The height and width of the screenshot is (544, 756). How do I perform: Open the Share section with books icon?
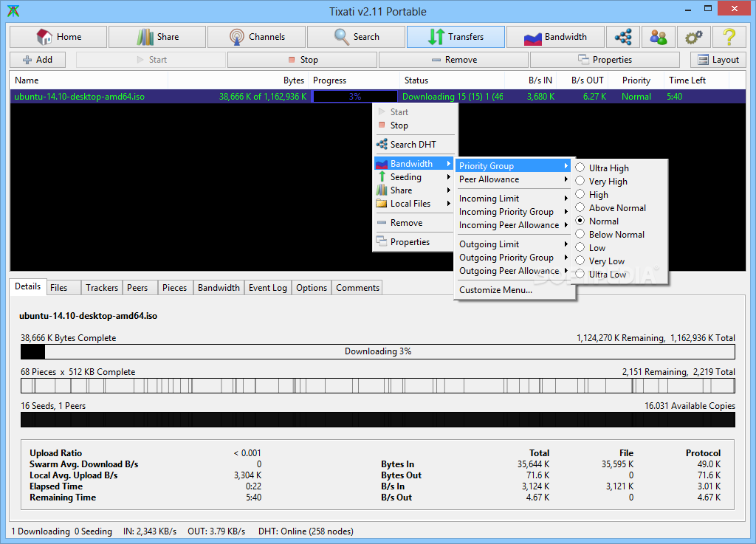[157, 37]
